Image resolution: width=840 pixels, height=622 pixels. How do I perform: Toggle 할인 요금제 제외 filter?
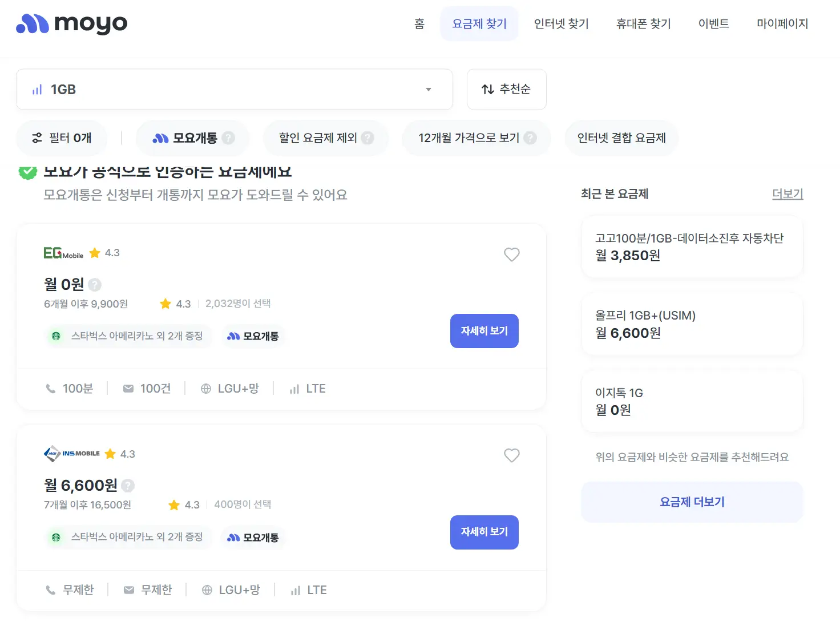(x=326, y=138)
